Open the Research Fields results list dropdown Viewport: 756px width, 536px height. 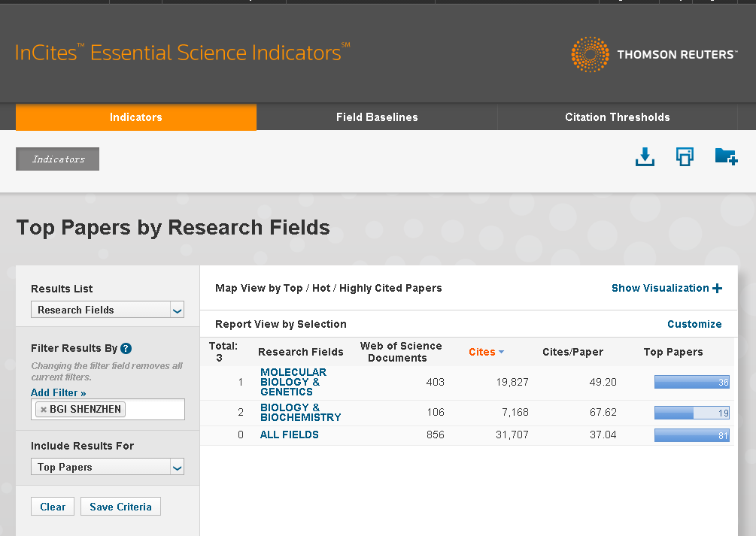tap(108, 310)
